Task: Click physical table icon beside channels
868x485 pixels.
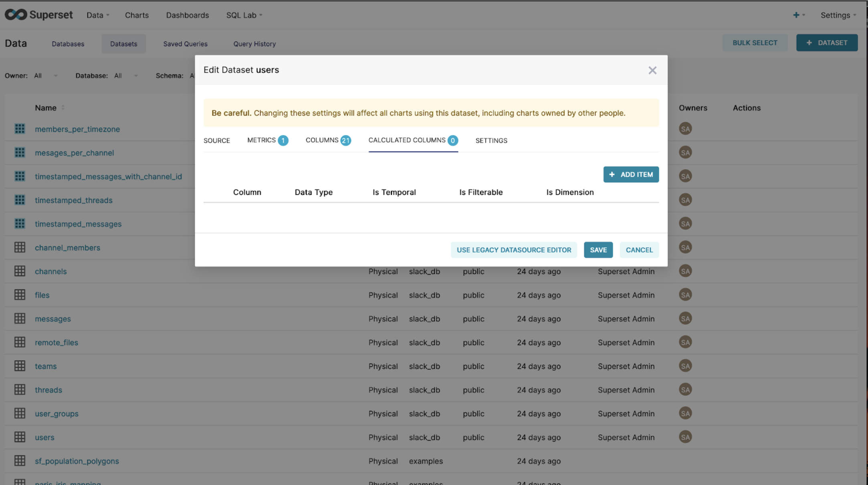Action: tap(20, 271)
